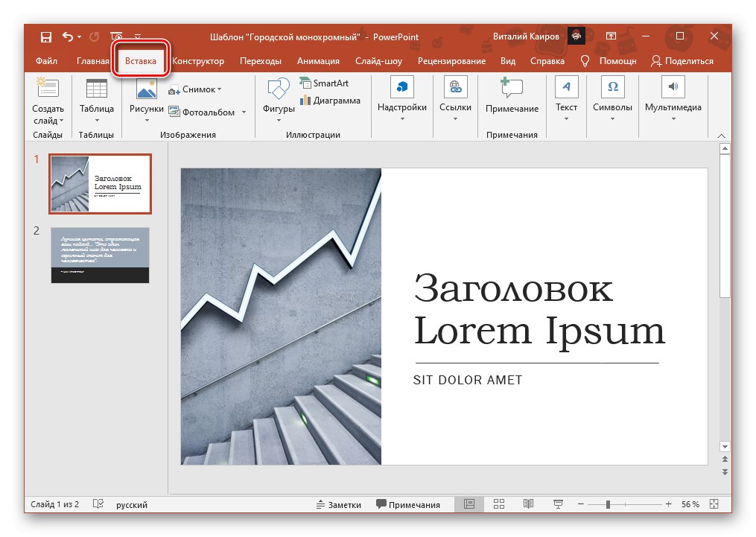Toggle Примечания comments pane in status bar
The width and height of the screenshot is (756, 537).
(407, 504)
